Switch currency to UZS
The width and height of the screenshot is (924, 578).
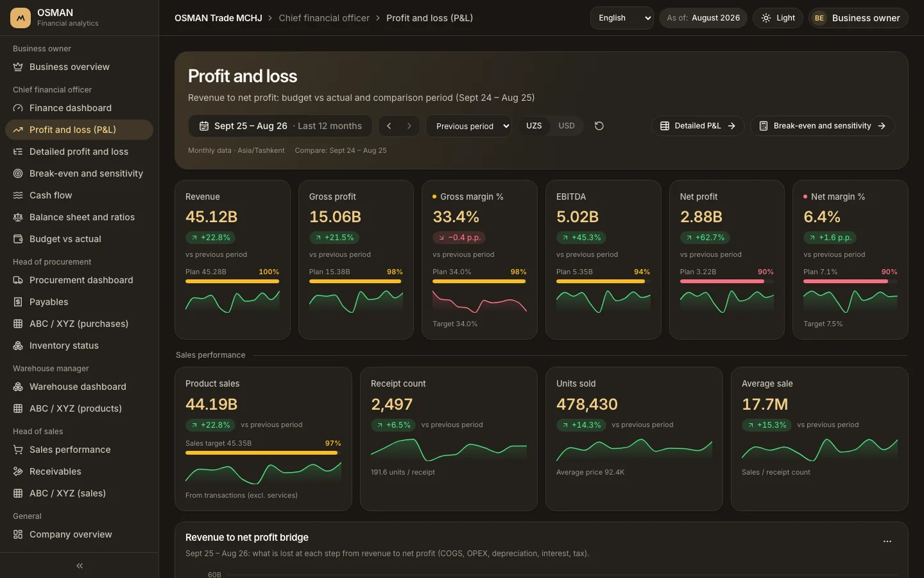click(x=534, y=126)
